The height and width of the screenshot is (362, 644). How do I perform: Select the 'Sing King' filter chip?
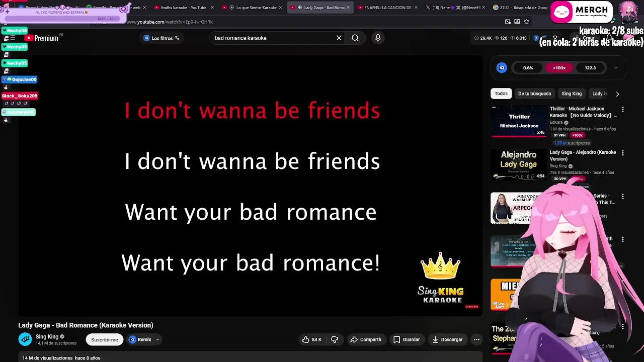click(572, 94)
